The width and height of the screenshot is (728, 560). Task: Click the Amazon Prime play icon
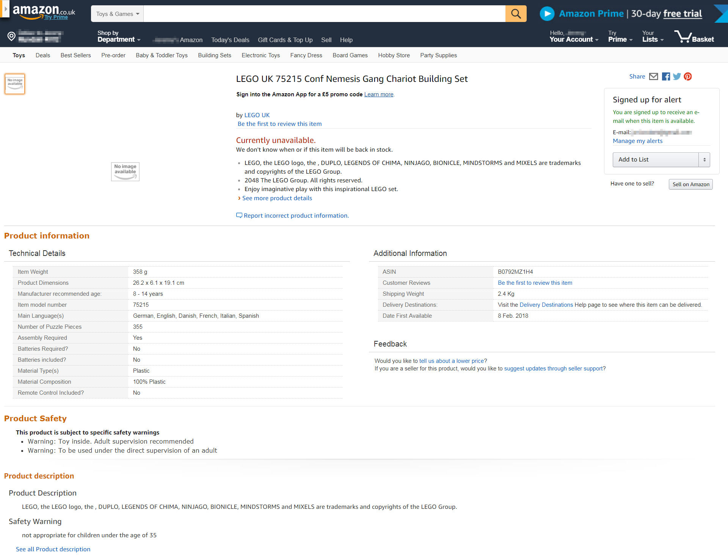(547, 14)
